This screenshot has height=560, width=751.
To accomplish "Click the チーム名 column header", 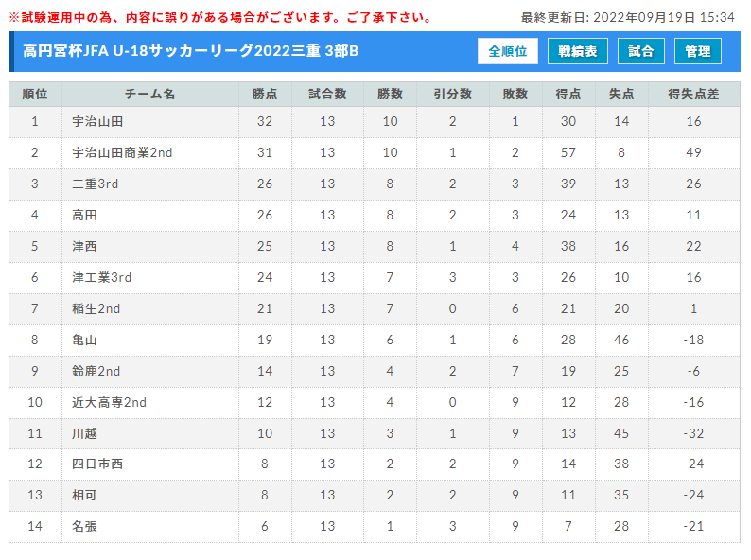I will [149, 94].
